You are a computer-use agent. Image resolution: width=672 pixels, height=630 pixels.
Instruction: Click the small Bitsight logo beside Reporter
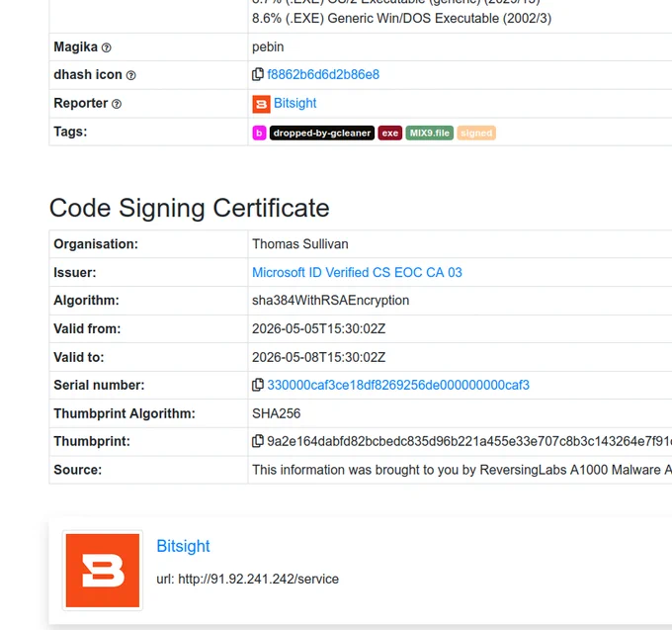click(x=261, y=104)
